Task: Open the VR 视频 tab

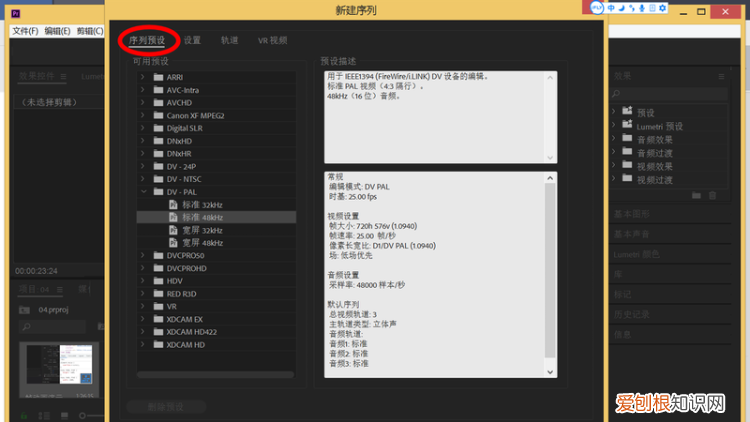Action: click(x=273, y=41)
